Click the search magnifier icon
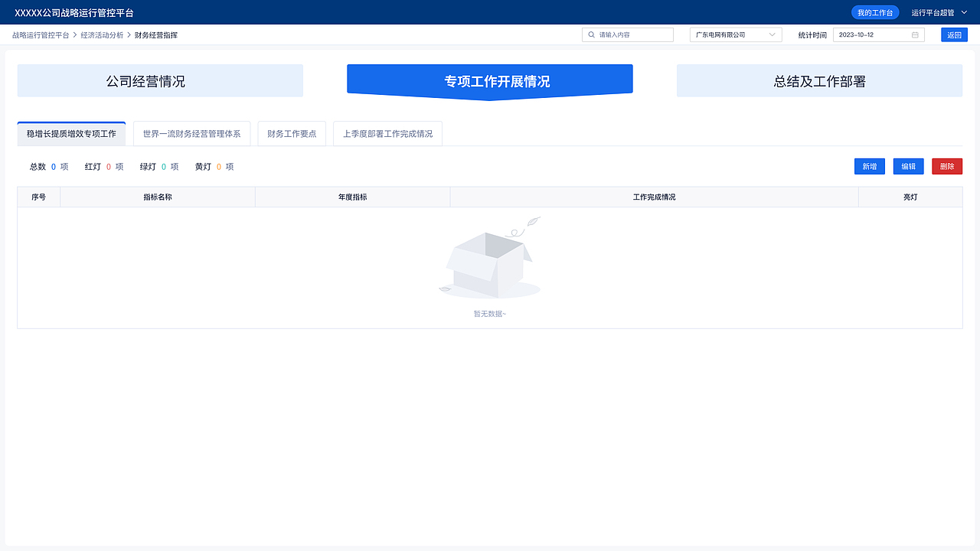Screen dimensions: 980x551 591,34
